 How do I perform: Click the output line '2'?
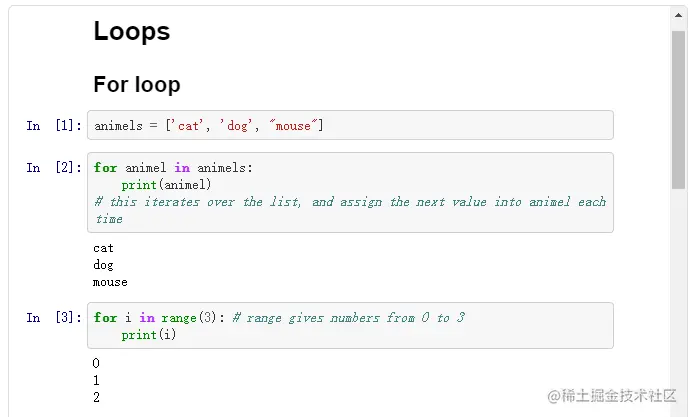pyautogui.click(x=96, y=397)
